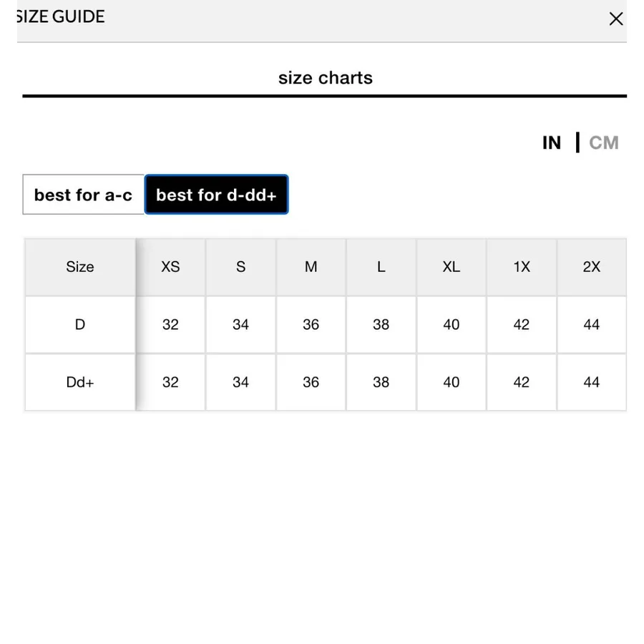The image size is (644, 644).
Task: Click the XS column header
Action: point(170,267)
